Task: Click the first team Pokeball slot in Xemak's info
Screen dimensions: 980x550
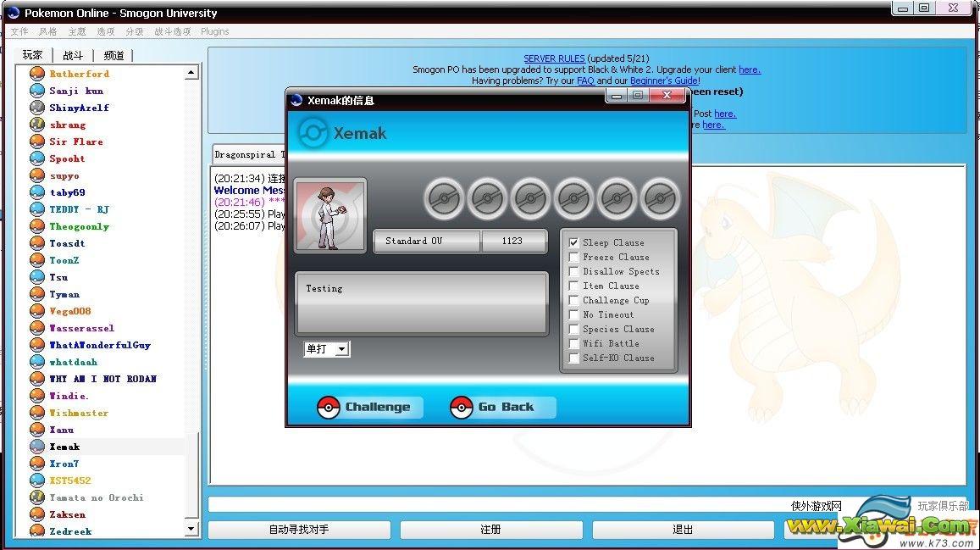Action: click(x=445, y=199)
